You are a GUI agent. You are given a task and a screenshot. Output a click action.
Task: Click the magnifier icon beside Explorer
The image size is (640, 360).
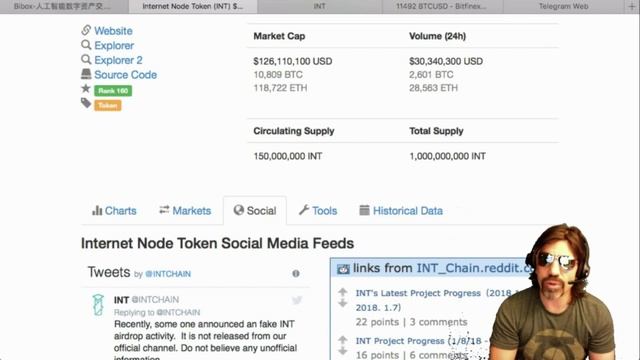tap(86, 44)
